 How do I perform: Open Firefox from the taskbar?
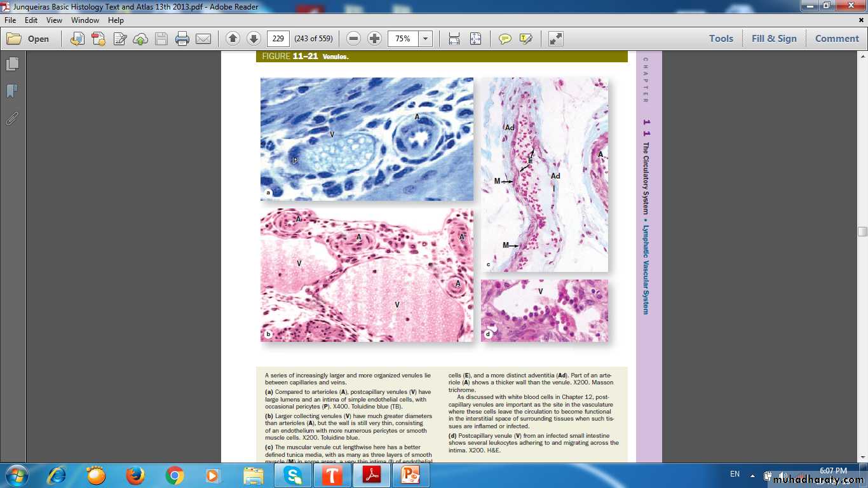pos(135,475)
